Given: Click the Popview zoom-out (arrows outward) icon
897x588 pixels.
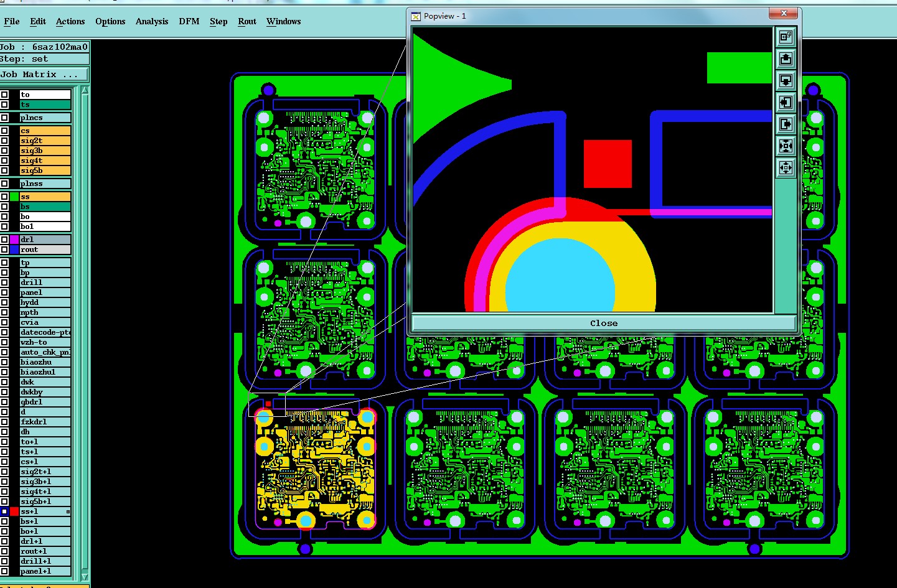Looking at the screenshot, I should pos(786,167).
